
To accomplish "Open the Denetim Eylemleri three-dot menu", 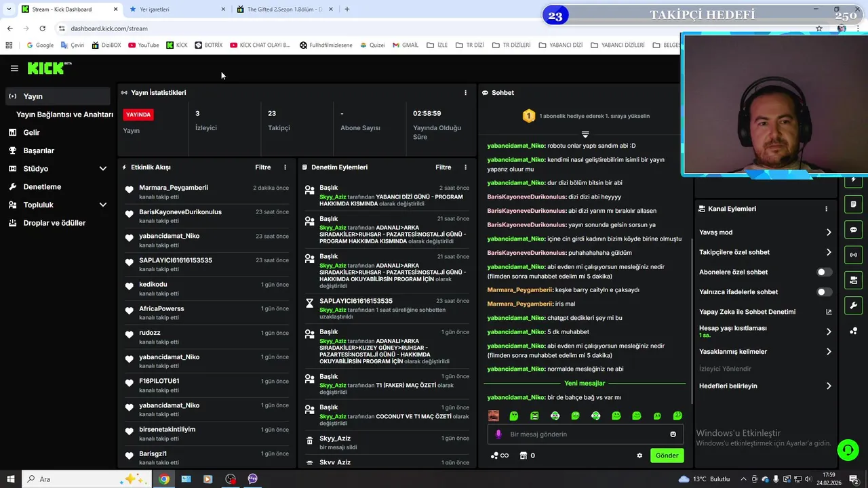I will (x=465, y=167).
